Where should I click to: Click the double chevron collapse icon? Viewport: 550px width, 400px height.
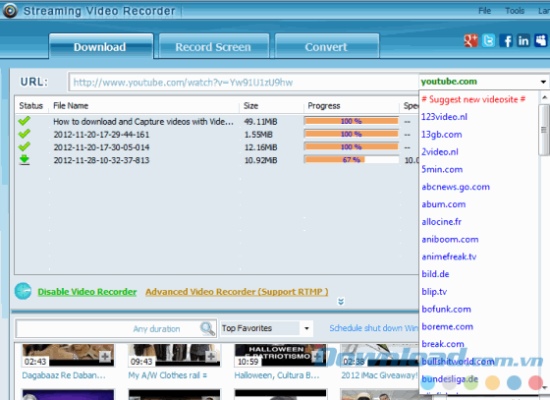pyautogui.click(x=341, y=301)
